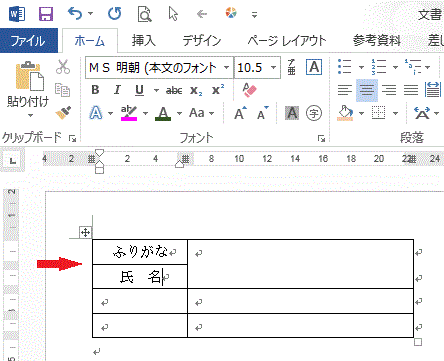The width and height of the screenshot is (444, 361).
Task: Click the Grow Font icon
Action: pyautogui.click(x=240, y=113)
